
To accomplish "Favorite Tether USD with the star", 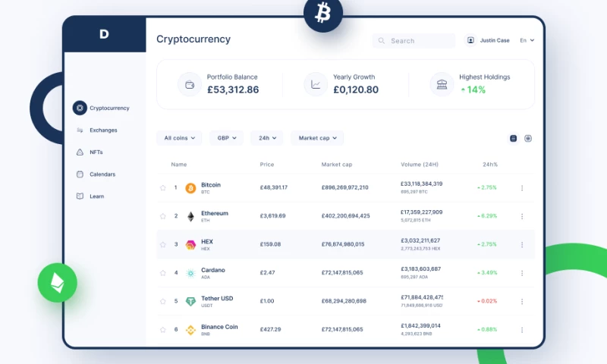I will pos(163,301).
